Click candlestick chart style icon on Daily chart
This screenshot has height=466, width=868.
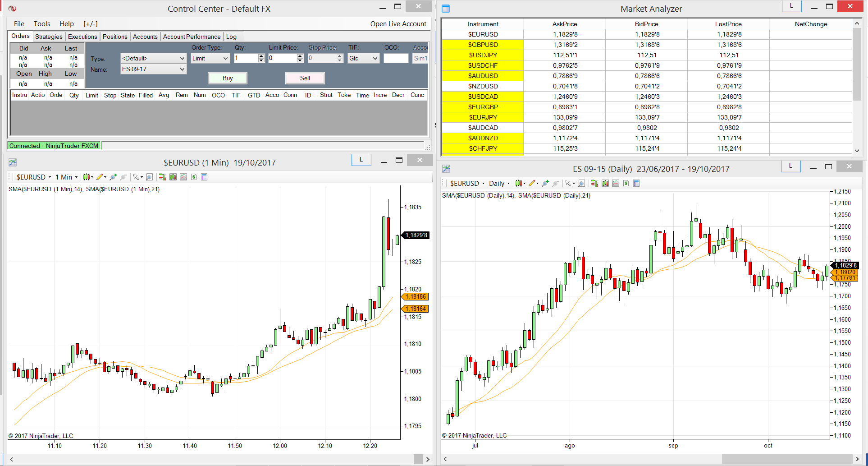coord(519,183)
